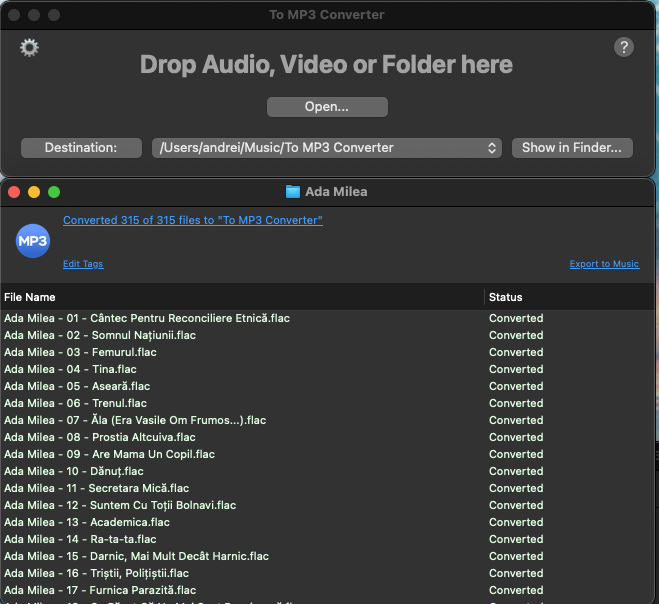This screenshot has height=604, width=659.
Task: Select row 05 - Aseară.flac
Action: point(327,386)
